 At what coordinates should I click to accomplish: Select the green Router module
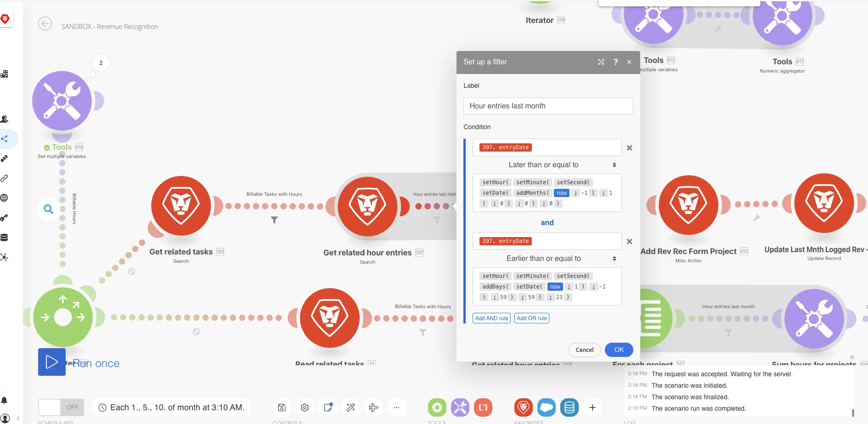[x=63, y=317]
